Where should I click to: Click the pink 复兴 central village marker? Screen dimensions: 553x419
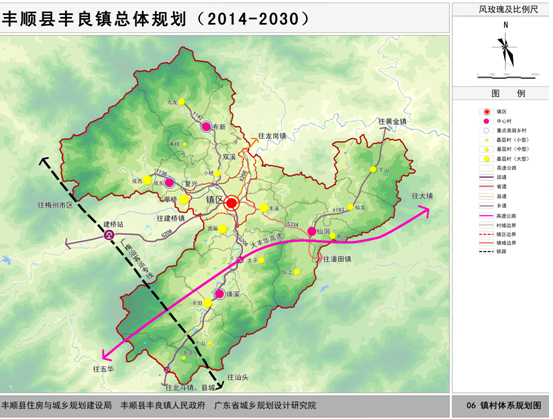[169, 182]
